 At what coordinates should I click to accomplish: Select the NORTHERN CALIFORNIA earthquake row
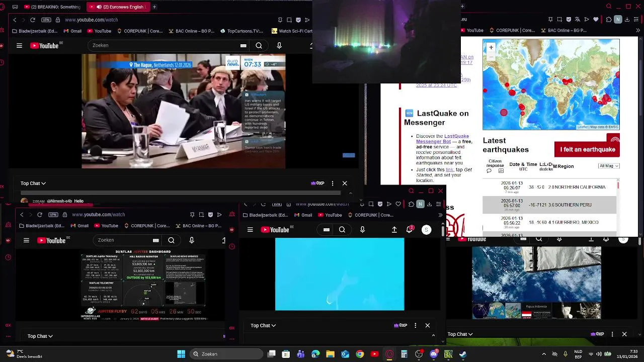pos(549,187)
